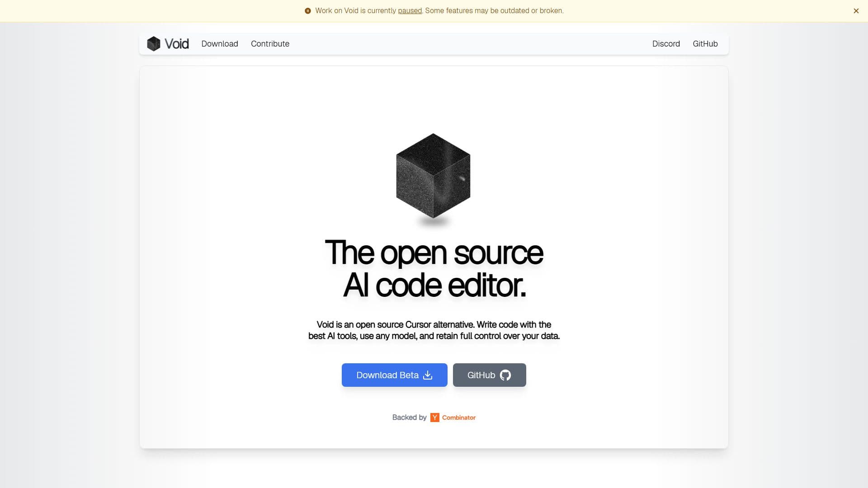Click the 'Void is an open source Cursor alternative' paragraph

coord(434,330)
